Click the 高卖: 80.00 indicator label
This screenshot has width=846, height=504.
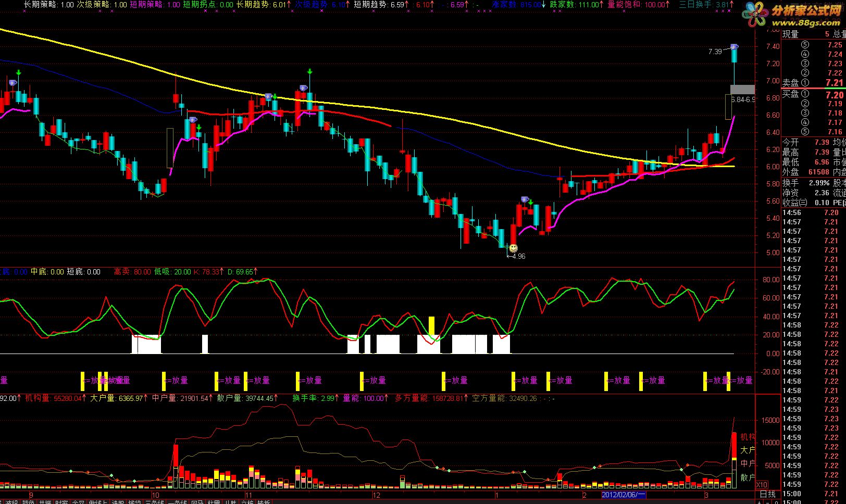click(132, 272)
